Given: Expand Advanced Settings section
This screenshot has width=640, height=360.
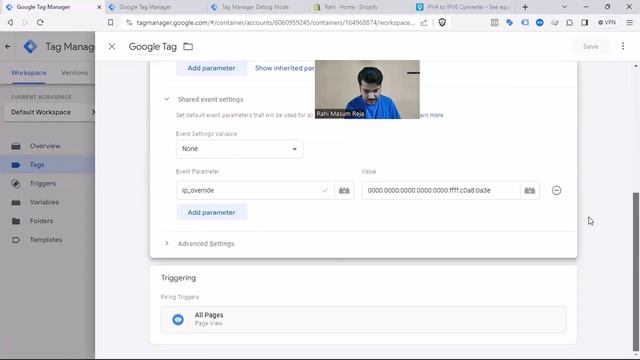Looking at the screenshot, I should click(x=167, y=244).
